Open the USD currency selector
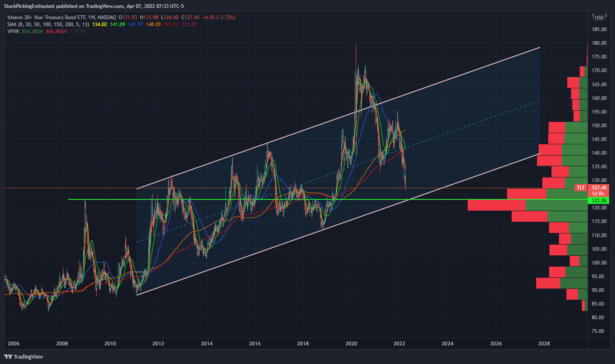 599,17
